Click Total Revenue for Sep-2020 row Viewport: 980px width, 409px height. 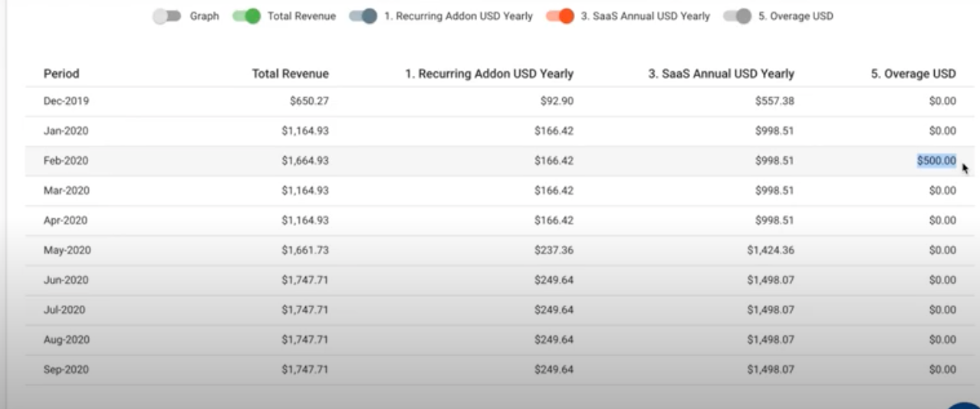[305, 370]
